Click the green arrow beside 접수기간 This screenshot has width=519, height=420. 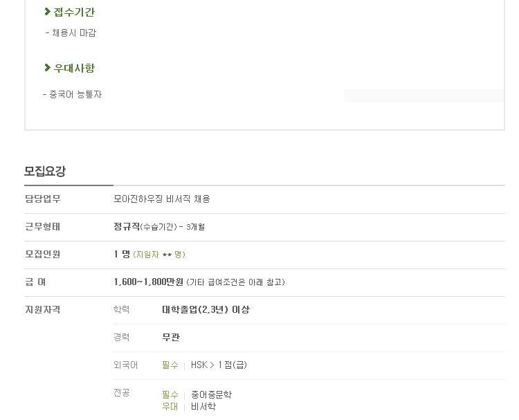(x=47, y=12)
